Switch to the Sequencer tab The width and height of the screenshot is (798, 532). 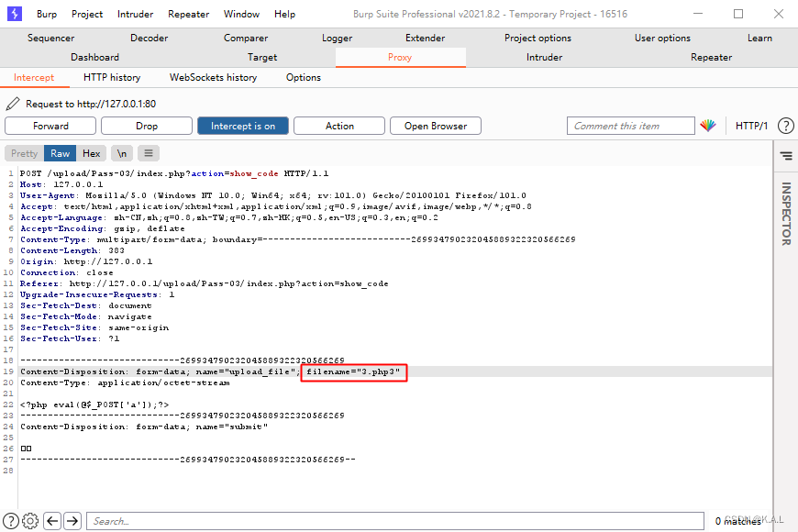tap(50, 38)
